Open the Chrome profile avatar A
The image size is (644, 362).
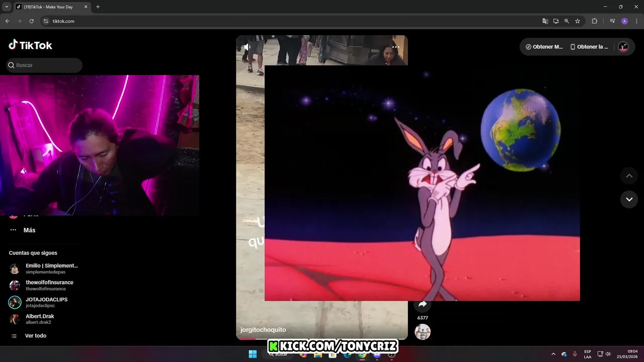pos(624,21)
